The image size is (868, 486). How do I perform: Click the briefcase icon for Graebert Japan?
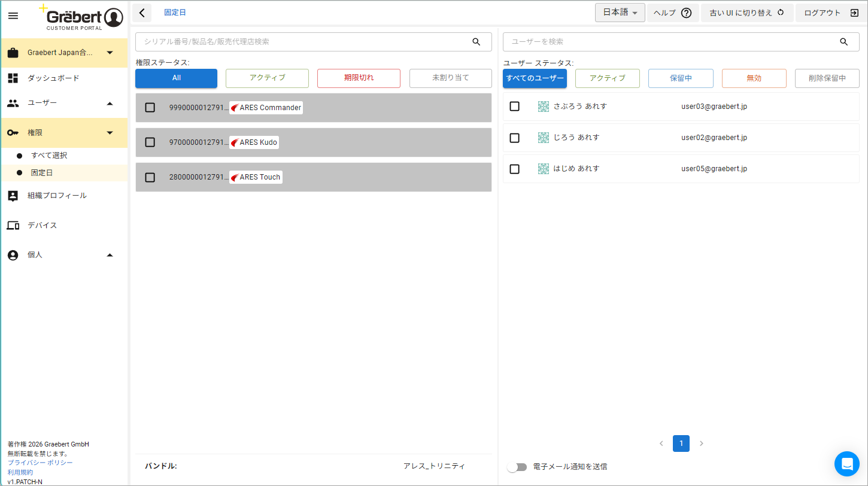[x=13, y=53]
